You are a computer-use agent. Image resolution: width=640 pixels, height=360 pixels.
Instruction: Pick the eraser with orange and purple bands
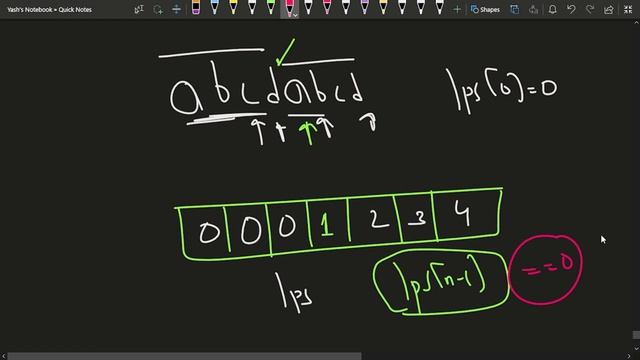pos(196,8)
